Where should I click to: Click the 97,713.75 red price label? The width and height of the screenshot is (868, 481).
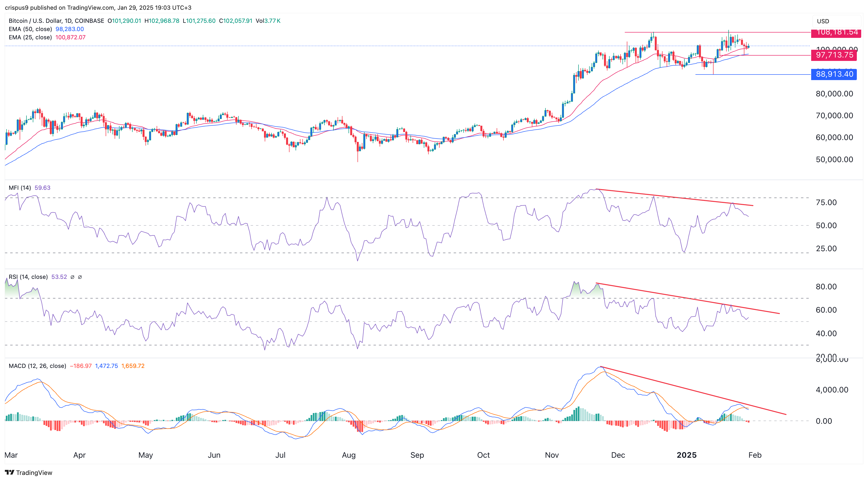[x=834, y=55]
